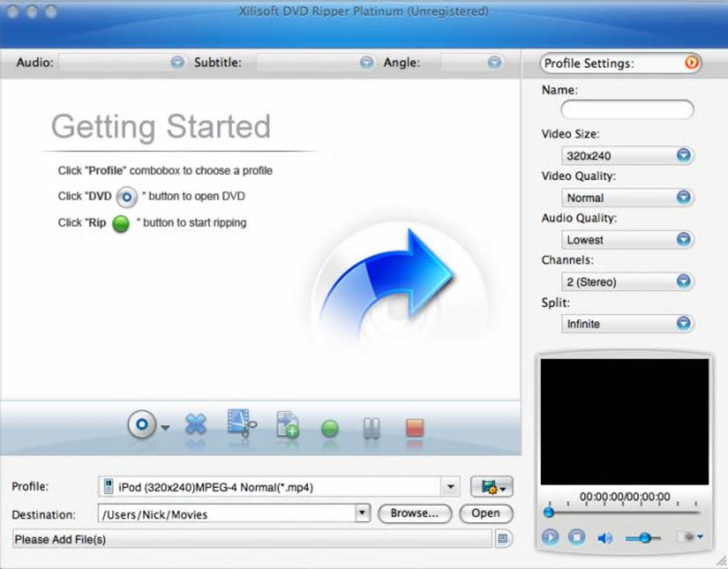The height and width of the screenshot is (569, 728).
Task: Open the Channels 2 (Stereo) dropdown
Action: coord(627,281)
